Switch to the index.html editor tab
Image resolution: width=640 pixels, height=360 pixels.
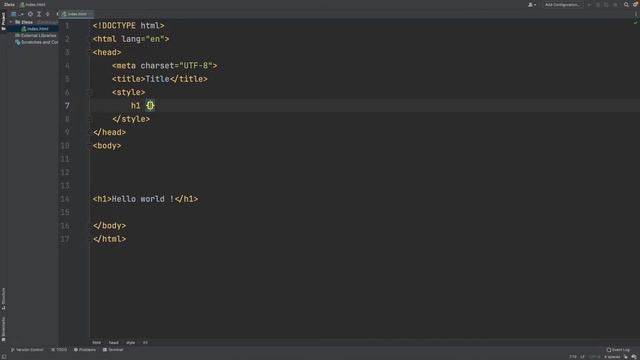(x=76, y=14)
